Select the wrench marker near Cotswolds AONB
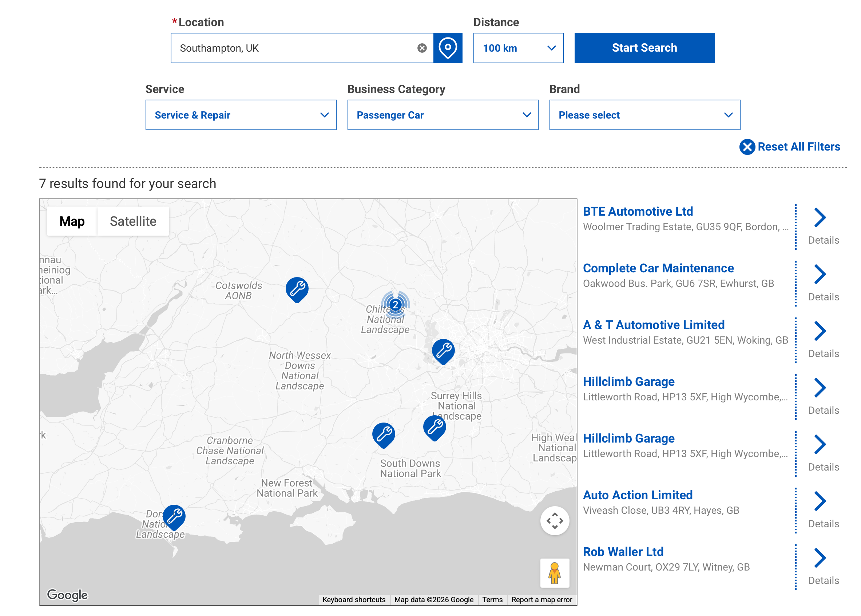 [x=297, y=290]
